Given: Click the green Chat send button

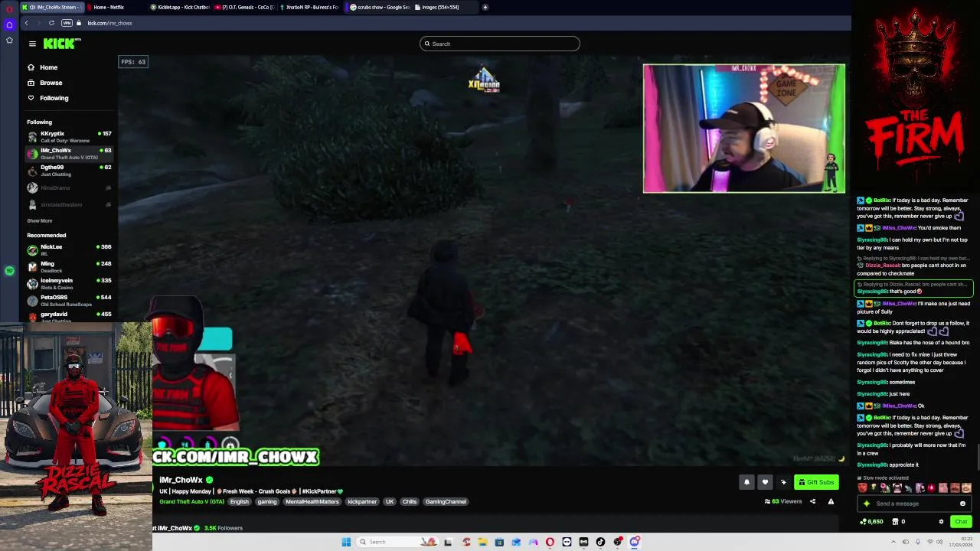Looking at the screenshot, I should (961, 522).
